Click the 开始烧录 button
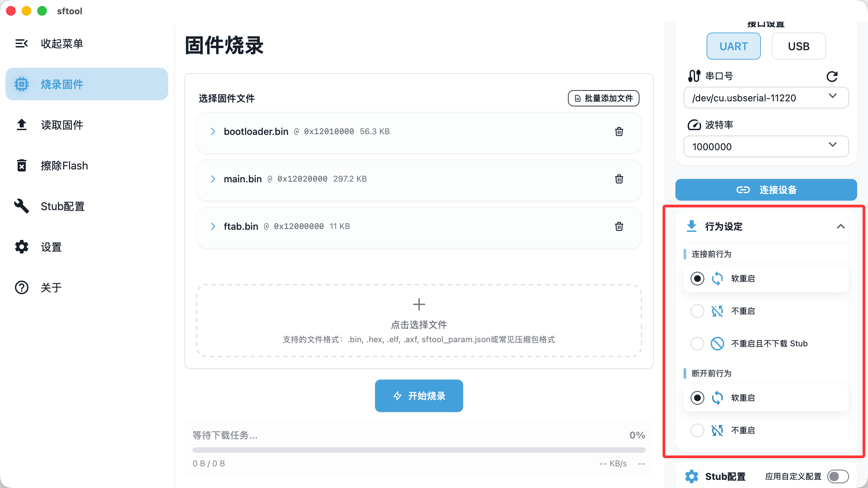Viewport: 868px width, 488px height. point(419,396)
